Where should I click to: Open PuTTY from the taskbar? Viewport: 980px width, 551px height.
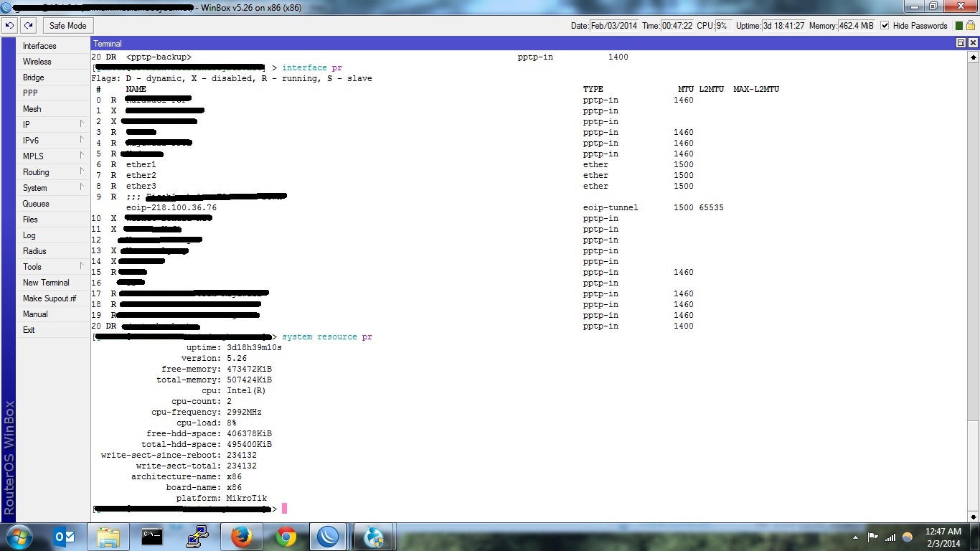coord(197,537)
